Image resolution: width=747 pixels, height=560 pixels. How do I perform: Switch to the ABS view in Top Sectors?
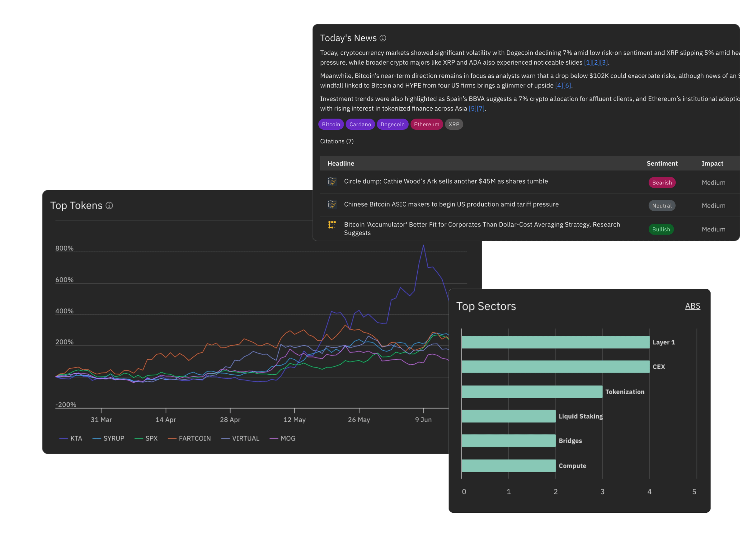point(693,306)
